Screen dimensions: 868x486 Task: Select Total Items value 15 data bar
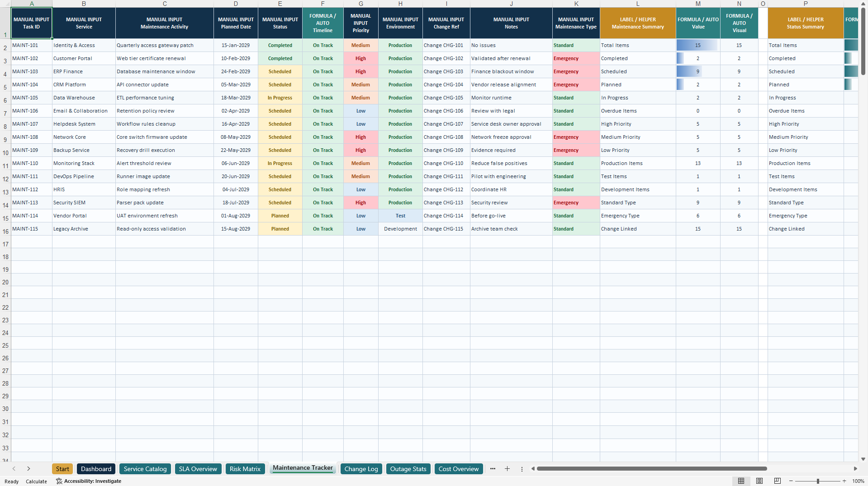(698, 45)
